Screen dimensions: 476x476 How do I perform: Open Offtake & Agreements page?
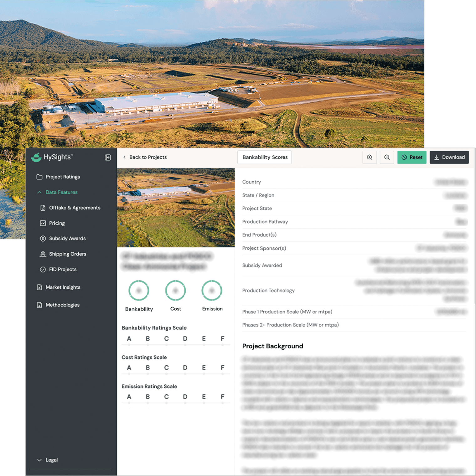coord(75,208)
